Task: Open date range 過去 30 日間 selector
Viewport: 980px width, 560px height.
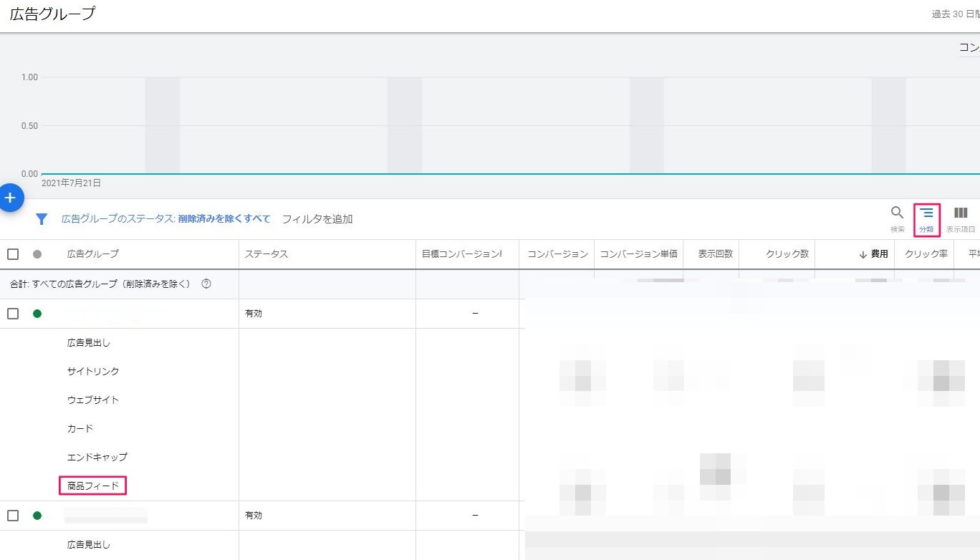Action: (x=954, y=14)
